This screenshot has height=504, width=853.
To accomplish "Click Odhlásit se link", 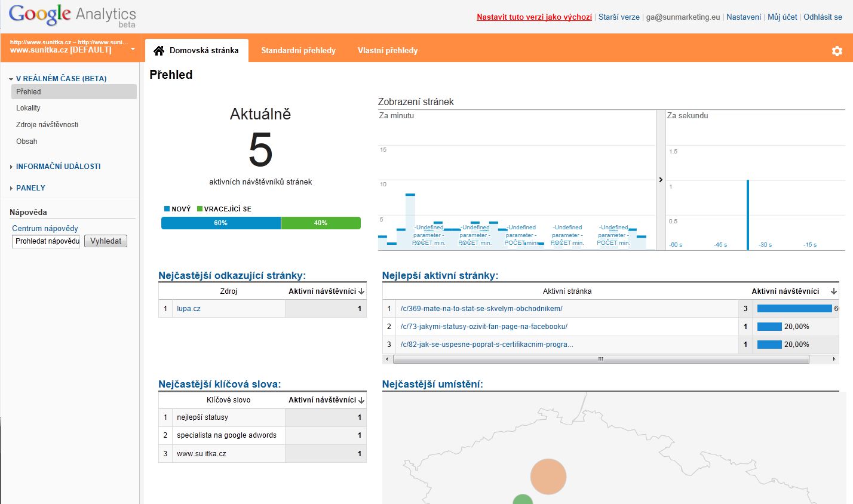I will (x=823, y=17).
